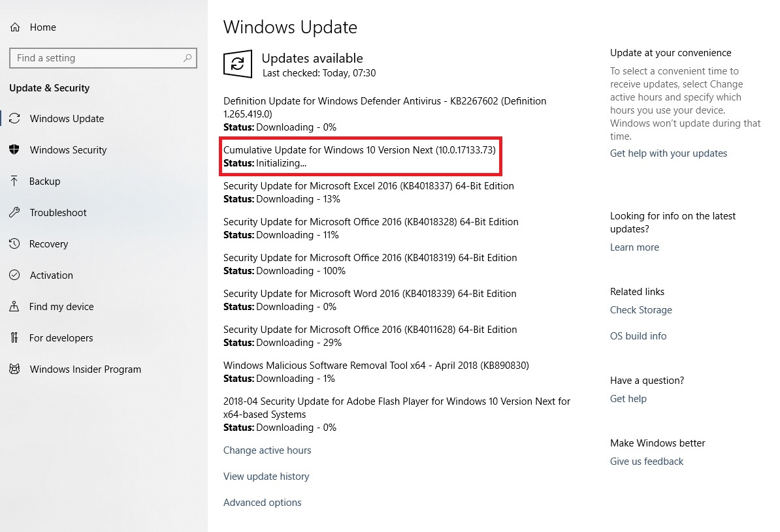Open Get help with your updates
The image size is (780, 532).
pyautogui.click(x=668, y=153)
